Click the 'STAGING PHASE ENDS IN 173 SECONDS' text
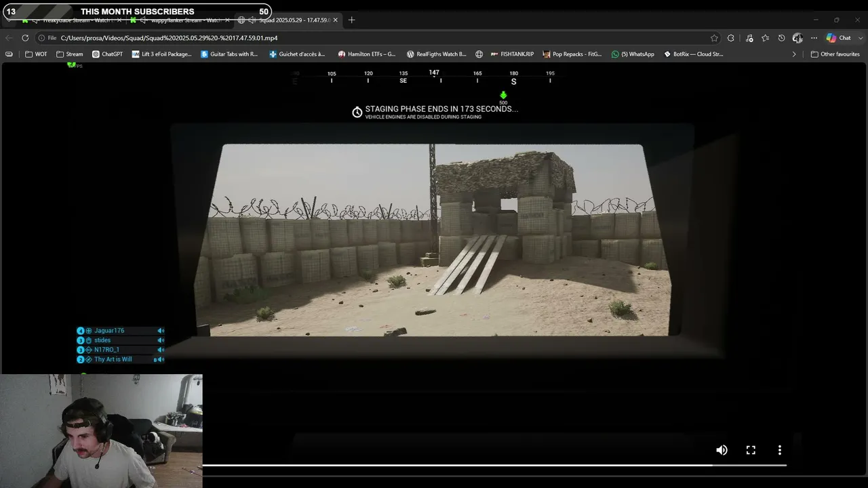Screen dimensions: 868x488 pyautogui.click(x=441, y=108)
